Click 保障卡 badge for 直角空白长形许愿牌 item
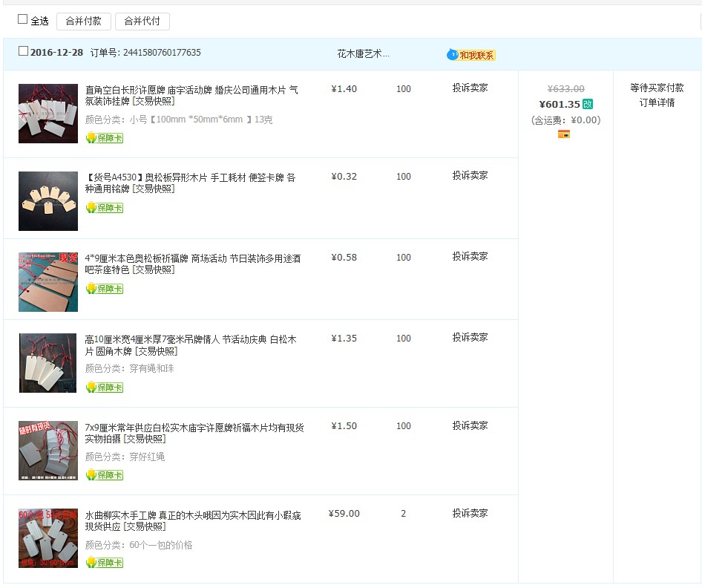Viewport: 702px width, 588px height. tap(105, 138)
